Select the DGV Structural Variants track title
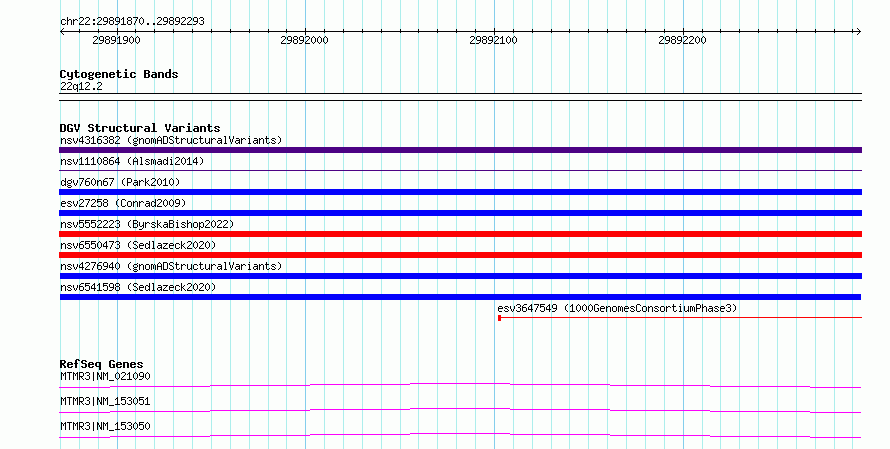890x449 pixels. click(140, 128)
